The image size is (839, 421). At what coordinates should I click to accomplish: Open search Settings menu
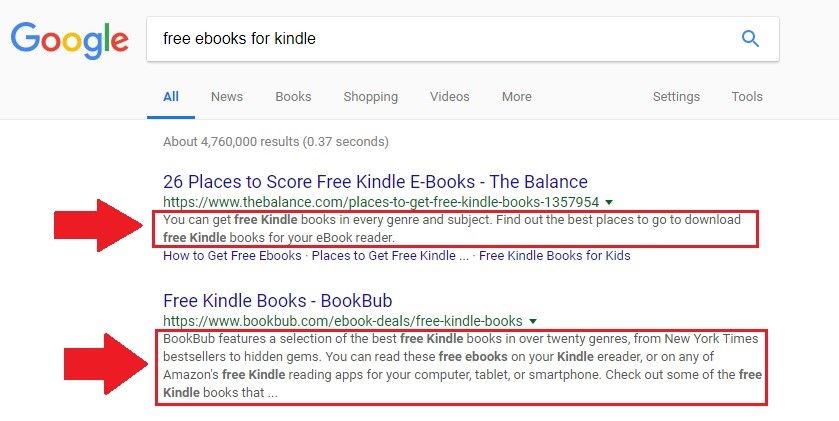pyautogui.click(x=676, y=97)
